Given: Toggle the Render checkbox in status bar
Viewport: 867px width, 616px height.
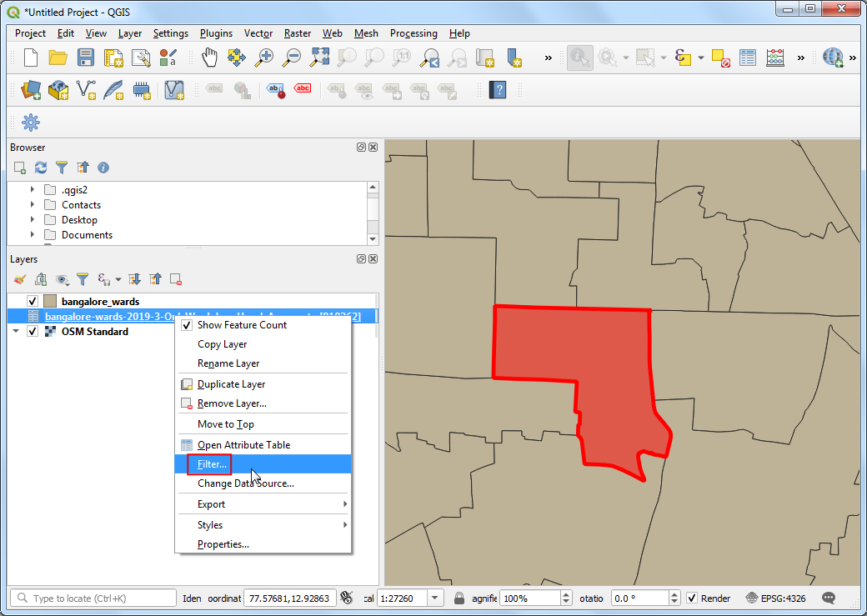Looking at the screenshot, I should (692, 598).
